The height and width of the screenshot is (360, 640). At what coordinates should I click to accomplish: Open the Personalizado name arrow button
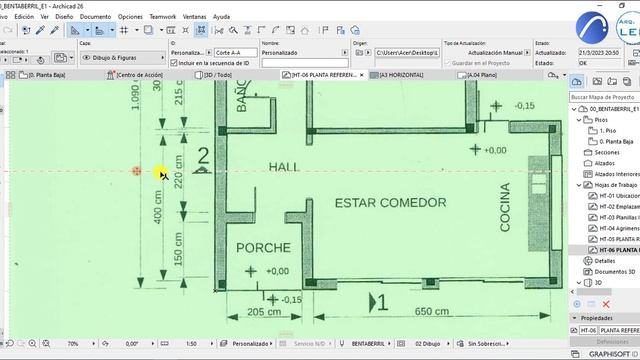coord(345,53)
